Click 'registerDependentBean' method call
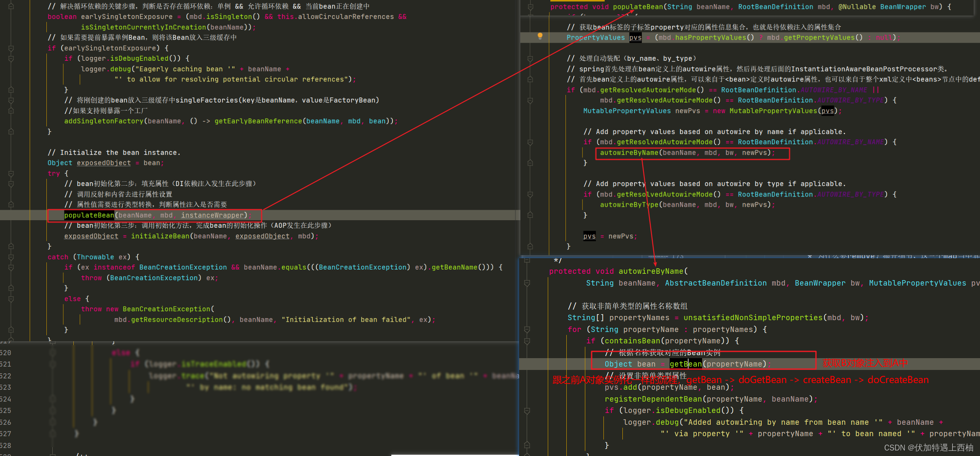This screenshot has width=980, height=456. [x=653, y=399]
